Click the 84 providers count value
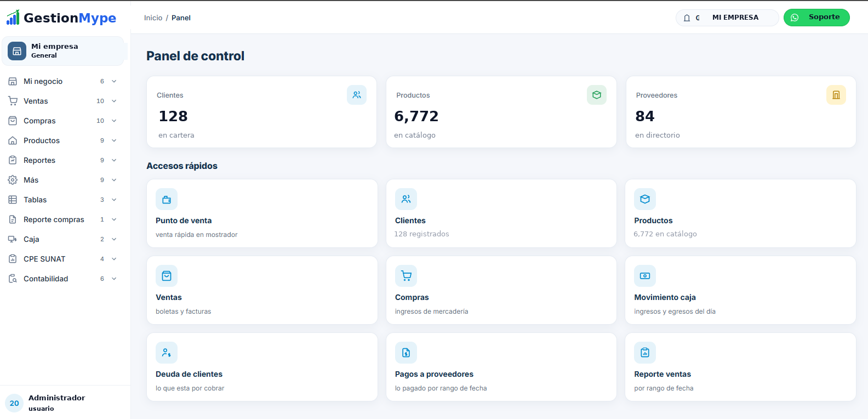This screenshot has width=868, height=419. click(x=645, y=116)
